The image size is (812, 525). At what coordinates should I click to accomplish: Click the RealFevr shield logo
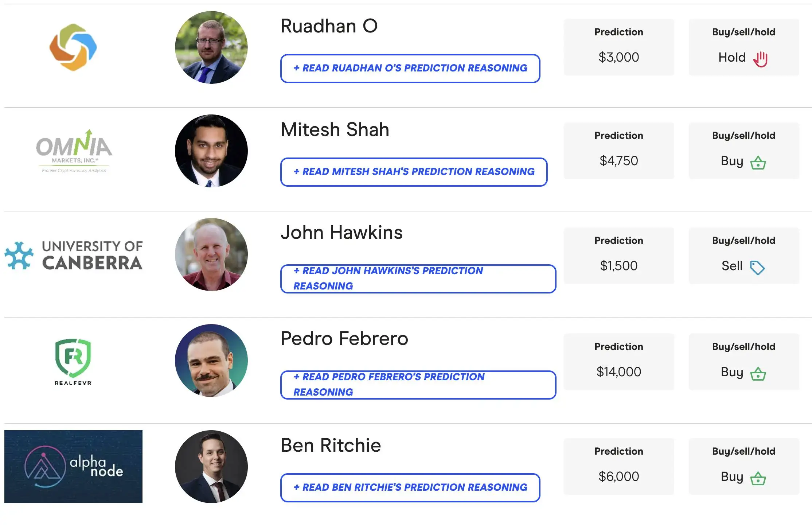pyautogui.click(x=73, y=361)
